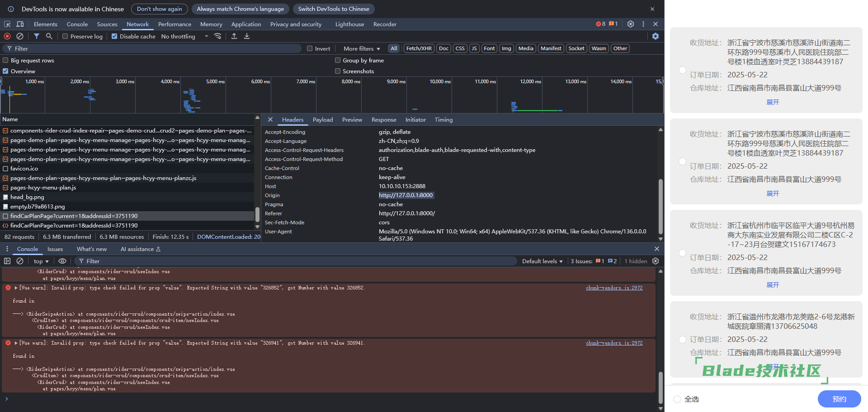
Task: Select the pages-hcyy-menu-plan.js request
Action: pyautogui.click(x=127, y=187)
